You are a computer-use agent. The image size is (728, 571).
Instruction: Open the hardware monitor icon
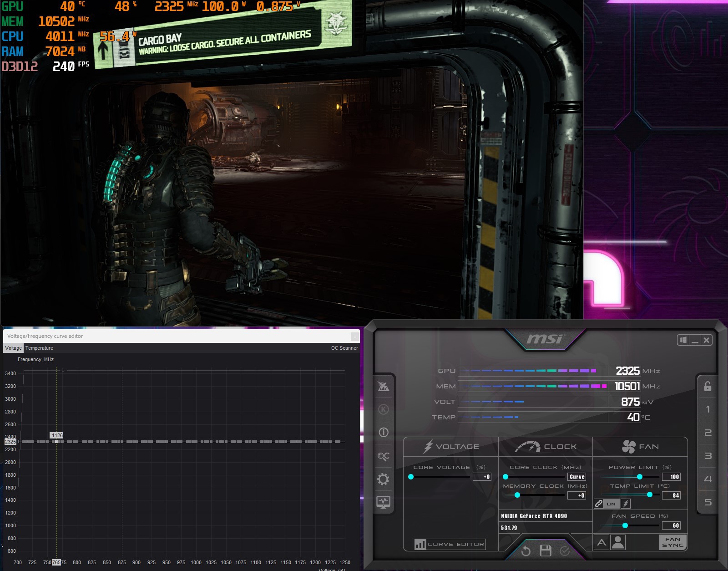383,502
